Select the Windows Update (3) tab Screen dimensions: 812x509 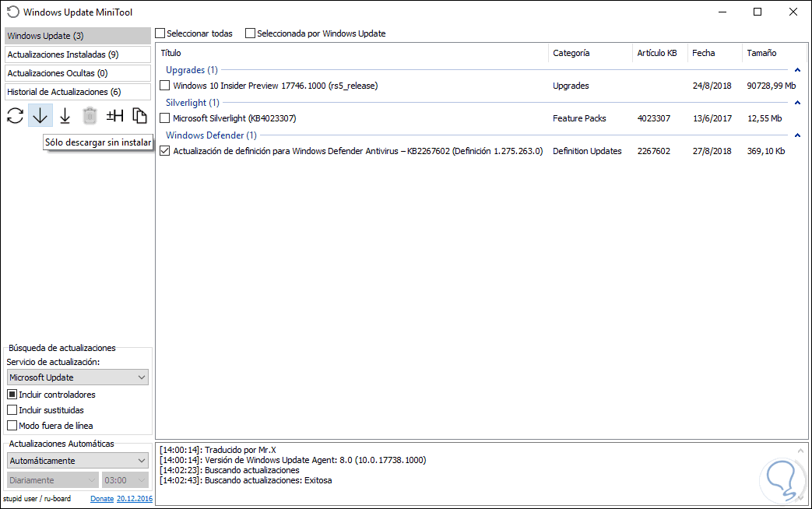78,36
